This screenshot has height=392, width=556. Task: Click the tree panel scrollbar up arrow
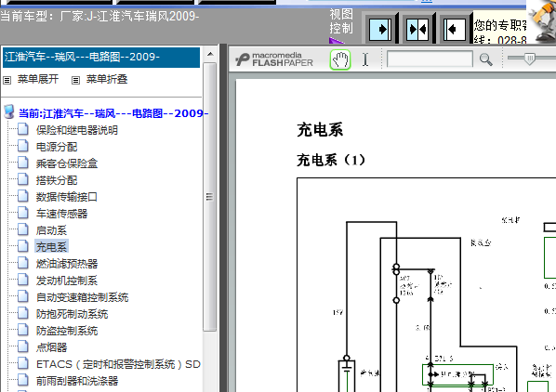(x=210, y=54)
